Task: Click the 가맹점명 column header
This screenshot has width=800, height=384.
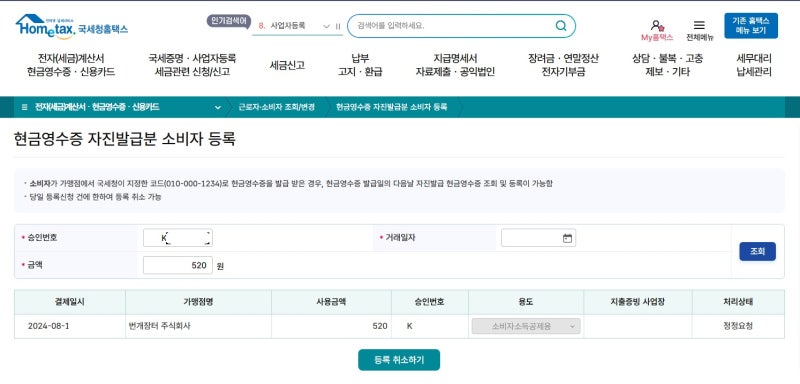Action: (198, 302)
